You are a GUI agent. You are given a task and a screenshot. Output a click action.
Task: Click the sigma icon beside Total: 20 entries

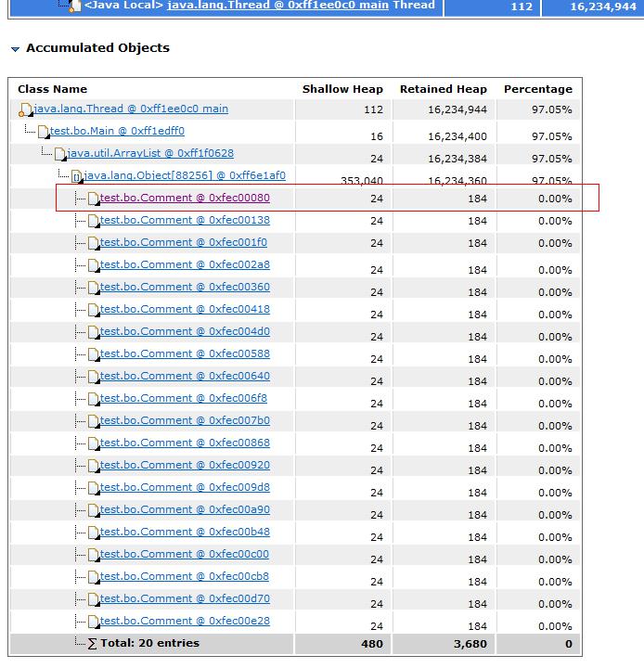coord(92,644)
